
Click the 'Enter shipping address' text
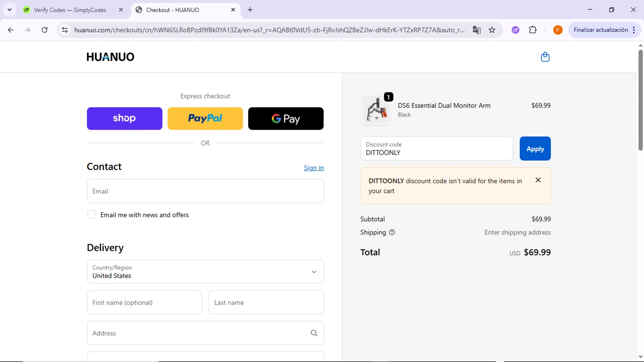517,232
